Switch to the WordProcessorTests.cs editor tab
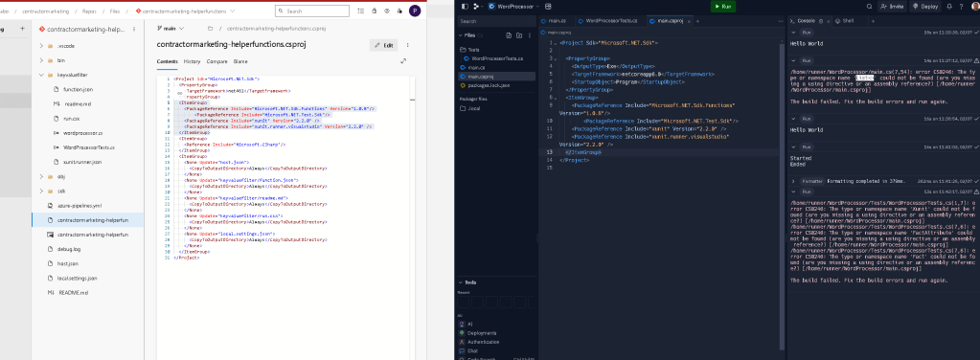The image size is (980, 360). [x=610, y=21]
